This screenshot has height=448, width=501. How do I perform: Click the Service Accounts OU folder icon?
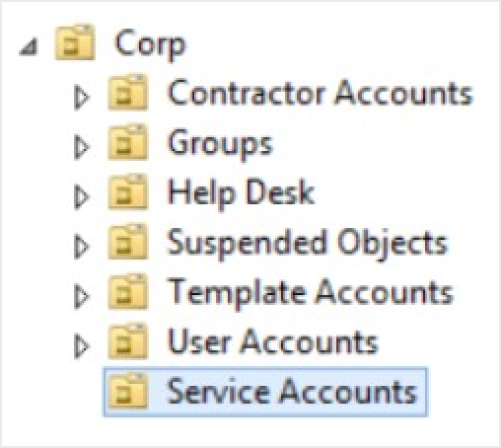(128, 391)
